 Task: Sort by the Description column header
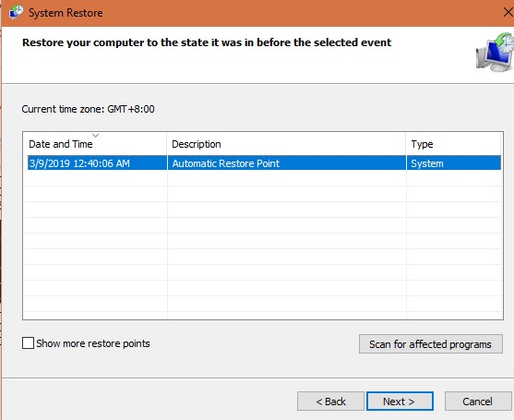(x=286, y=144)
